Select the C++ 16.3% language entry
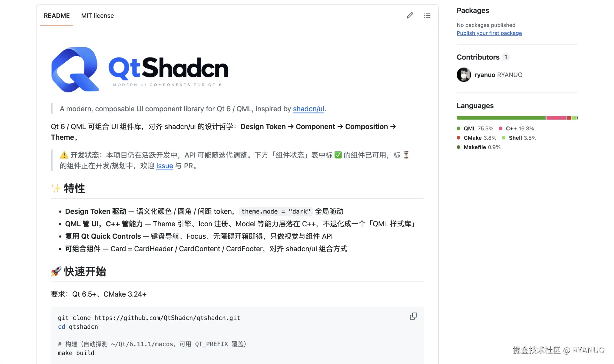614x364 pixels. tap(516, 128)
